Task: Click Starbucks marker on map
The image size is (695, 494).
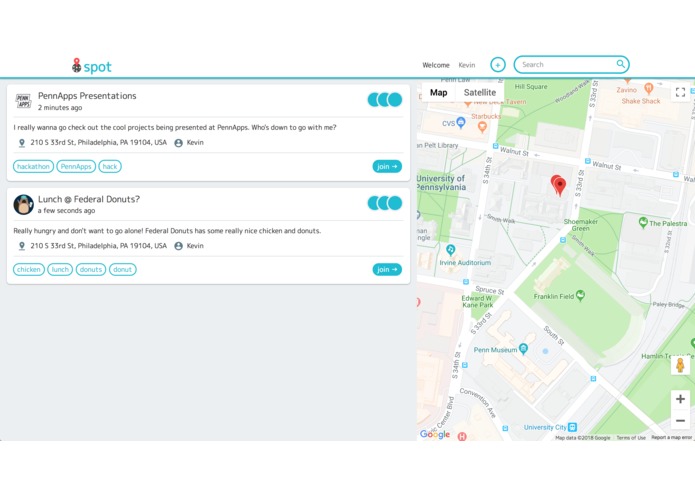Action: pos(482,127)
